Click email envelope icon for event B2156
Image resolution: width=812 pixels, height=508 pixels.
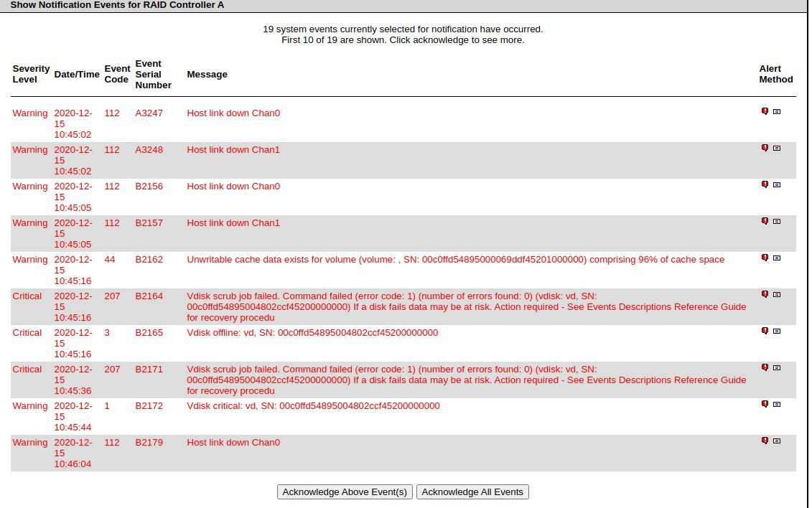[776, 184]
